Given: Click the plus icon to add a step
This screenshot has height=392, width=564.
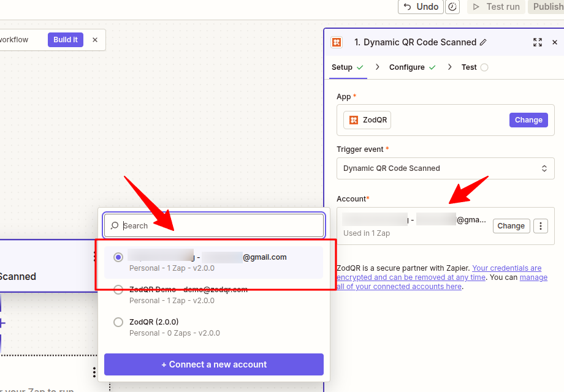Looking at the screenshot, I should (2, 323).
